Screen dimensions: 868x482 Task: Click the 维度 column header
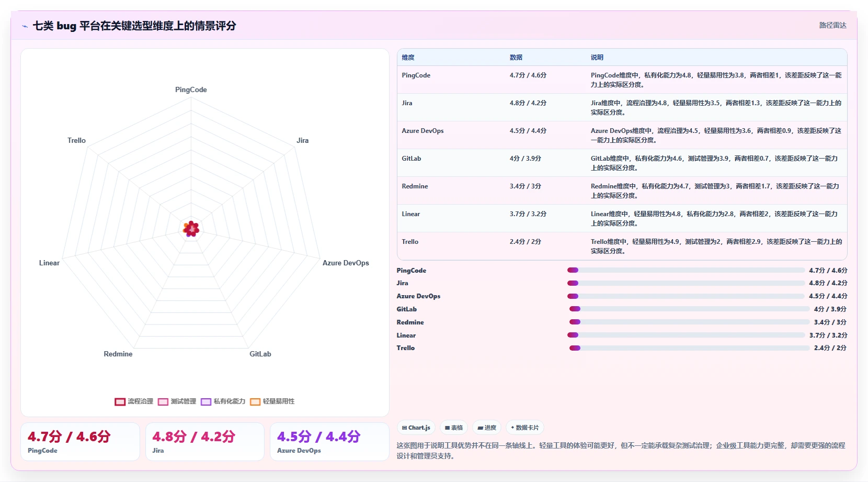coord(408,58)
